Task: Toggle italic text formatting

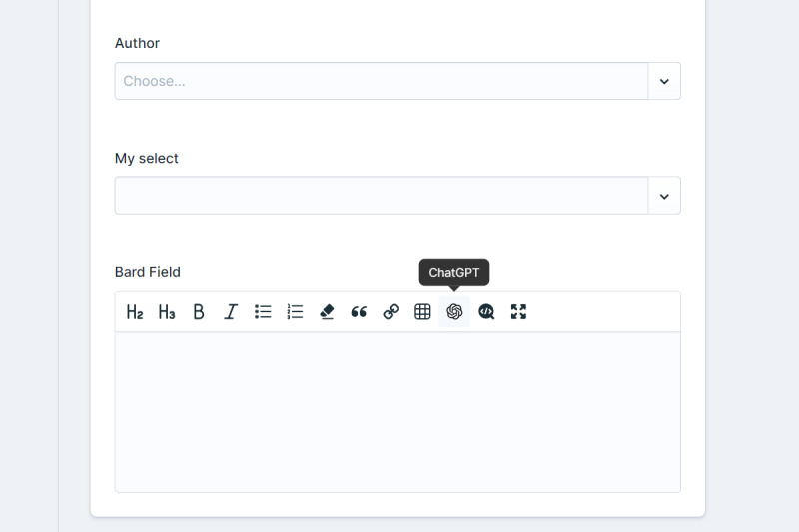Action: pyautogui.click(x=231, y=312)
